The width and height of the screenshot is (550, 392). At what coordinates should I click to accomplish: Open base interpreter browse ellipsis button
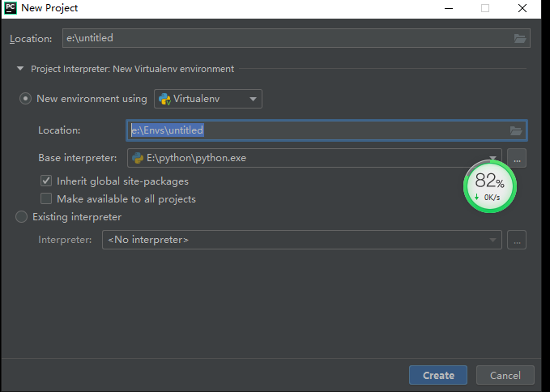pyautogui.click(x=517, y=158)
